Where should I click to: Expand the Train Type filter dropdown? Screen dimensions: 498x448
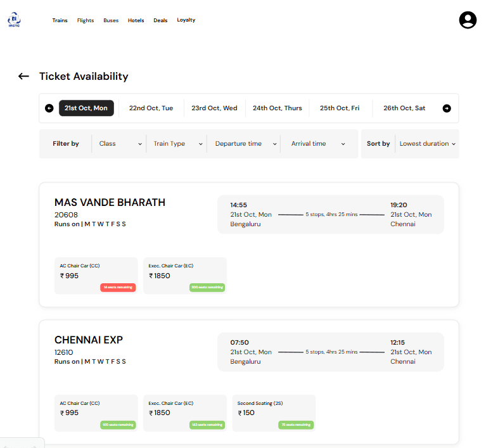177,144
